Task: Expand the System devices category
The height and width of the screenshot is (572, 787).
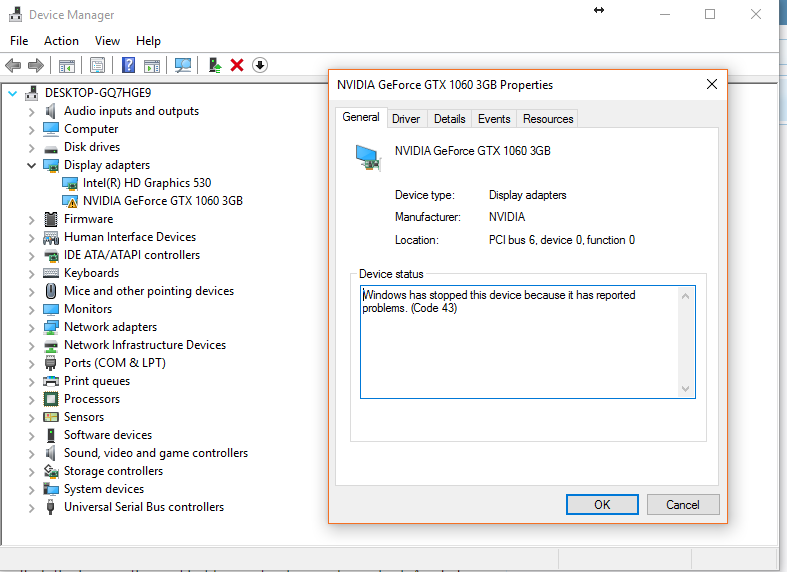Action: pos(31,490)
